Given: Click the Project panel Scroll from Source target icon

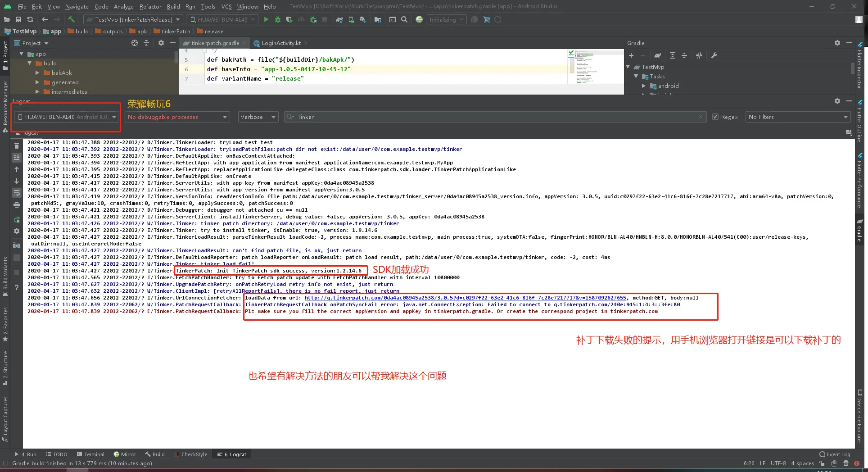Looking at the screenshot, I should click(x=134, y=43).
